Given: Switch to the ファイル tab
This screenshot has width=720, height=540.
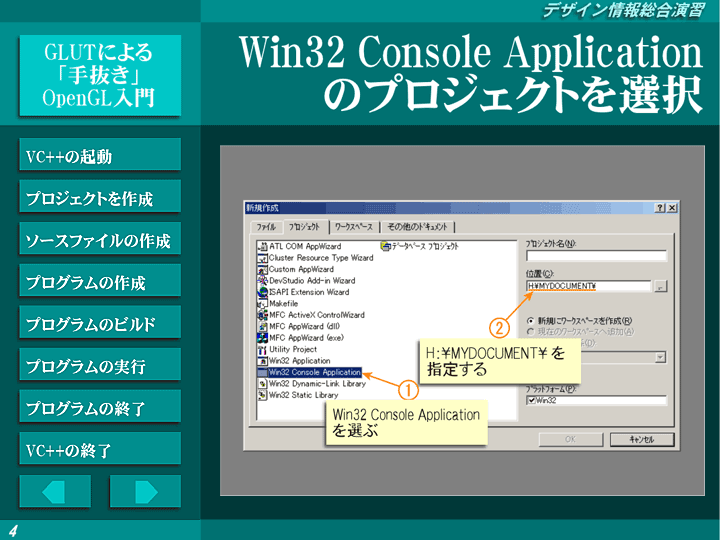Looking at the screenshot, I should click(x=266, y=227).
